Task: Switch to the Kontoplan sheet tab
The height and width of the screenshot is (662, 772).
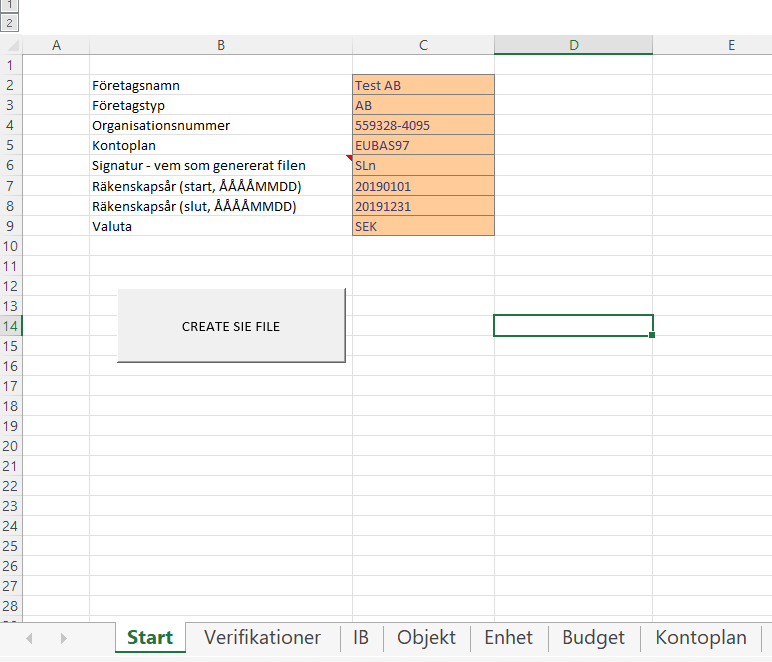Action: pos(700,638)
